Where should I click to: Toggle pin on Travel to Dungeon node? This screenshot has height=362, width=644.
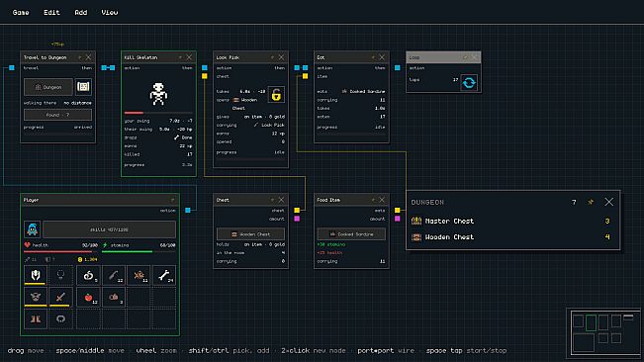[x=79, y=57]
